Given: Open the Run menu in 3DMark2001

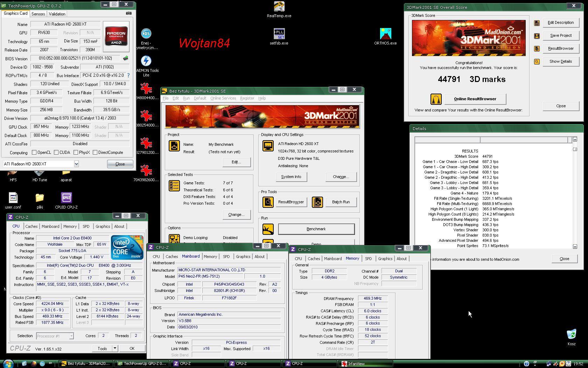Looking at the screenshot, I should (x=186, y=98).
